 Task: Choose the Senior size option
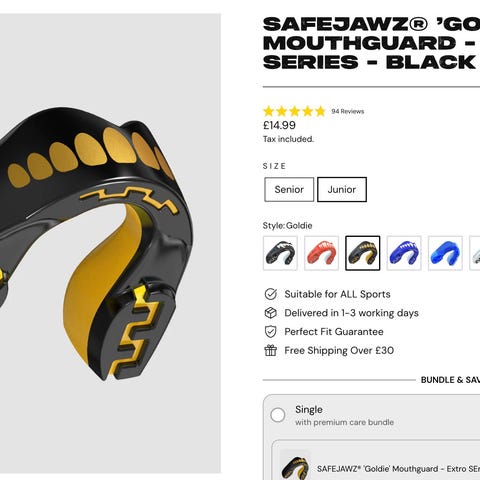289,189
